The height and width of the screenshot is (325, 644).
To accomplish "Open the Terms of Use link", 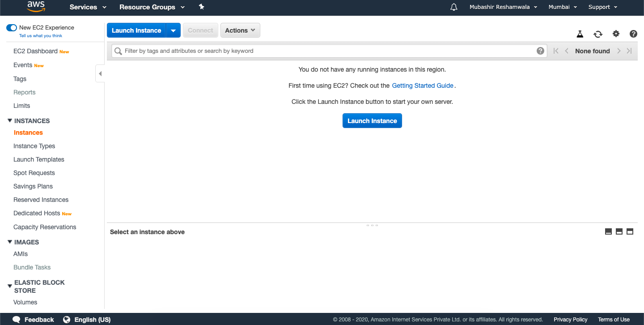I will click(614, 320).
